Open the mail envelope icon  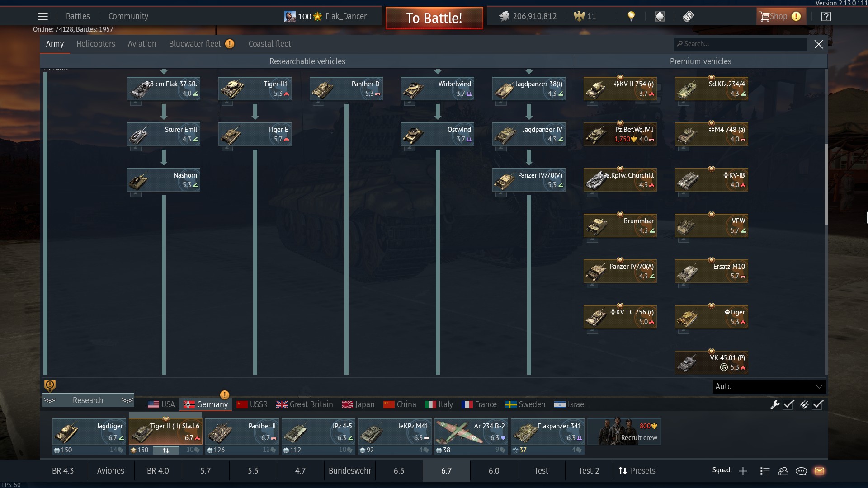[x=819, y=471]
